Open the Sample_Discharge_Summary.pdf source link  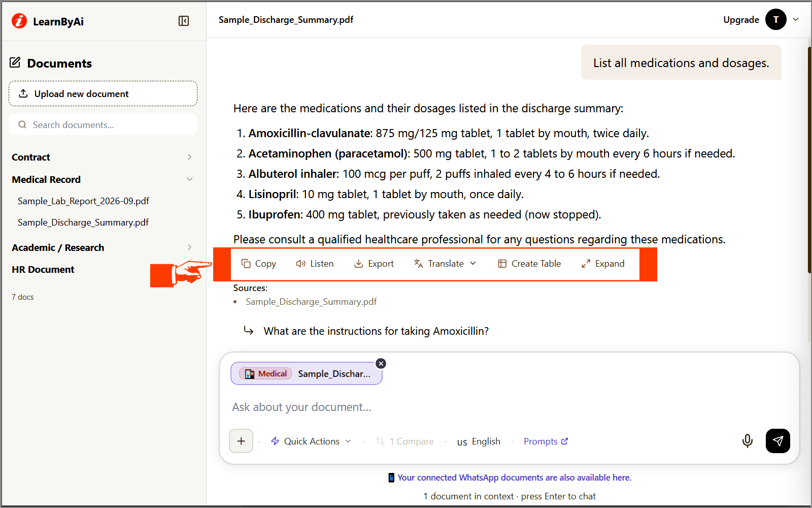[x=311, y=302]
